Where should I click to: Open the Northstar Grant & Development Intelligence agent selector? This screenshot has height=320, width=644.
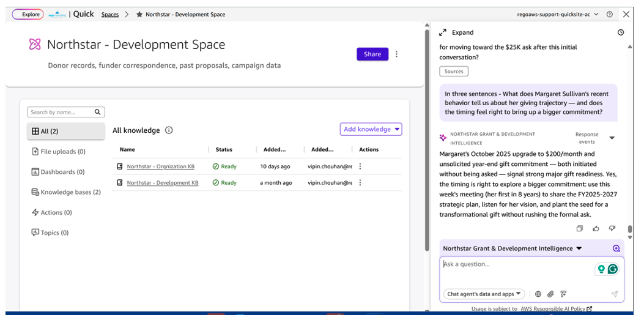(513, 248)
